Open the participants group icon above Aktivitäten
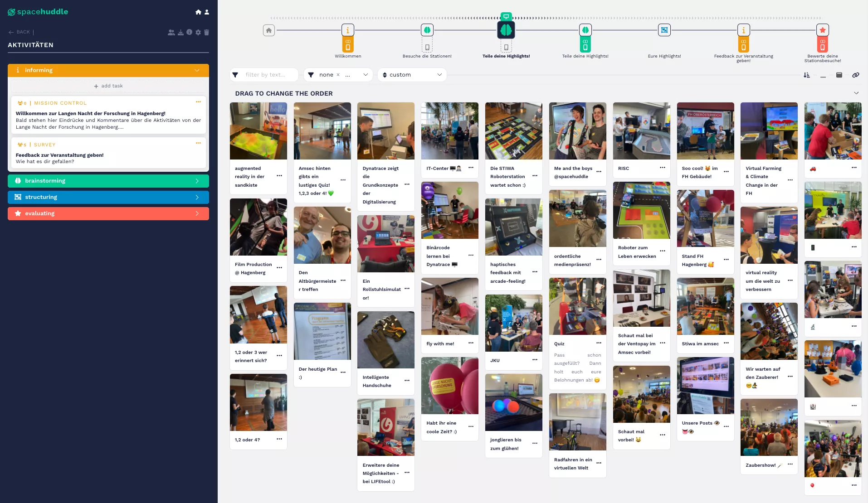The height and width of the screenshot is (503, 868). pyautogui.click(x=171, y=33)
